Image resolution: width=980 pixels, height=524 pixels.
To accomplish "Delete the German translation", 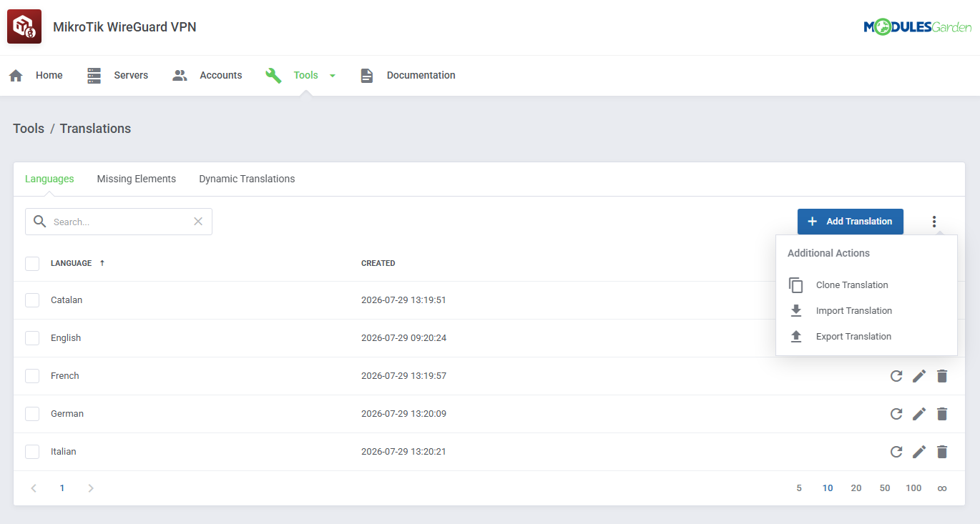I will click(942, 414).
